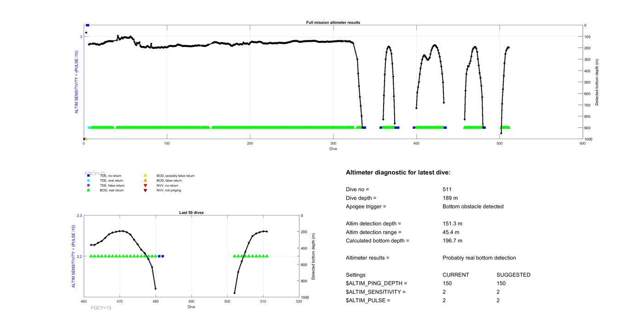Click the '$ALTIM_PULSE =' setting label

368,300
